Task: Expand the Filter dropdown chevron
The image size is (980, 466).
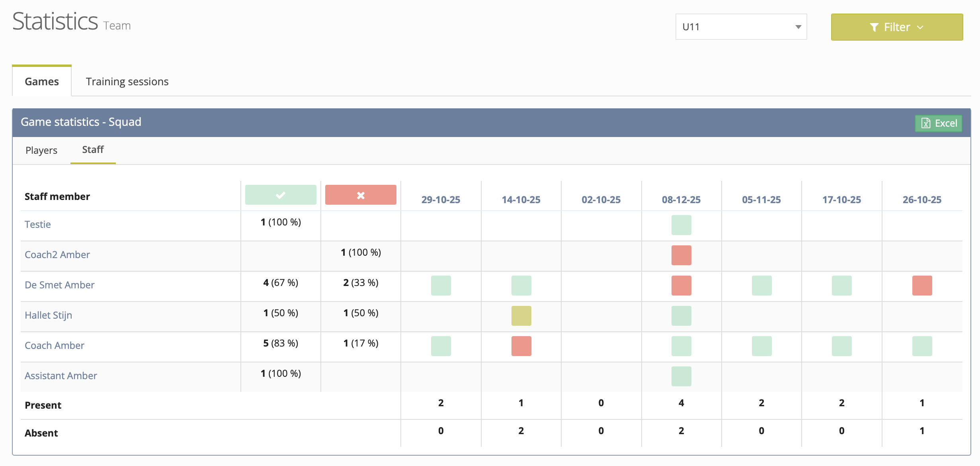Action: (920, 27)
